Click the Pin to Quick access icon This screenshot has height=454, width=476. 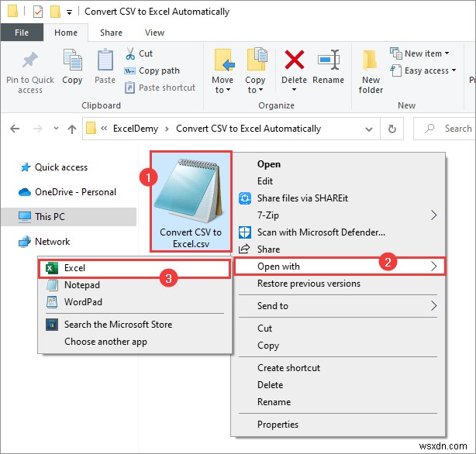(30, 60)
